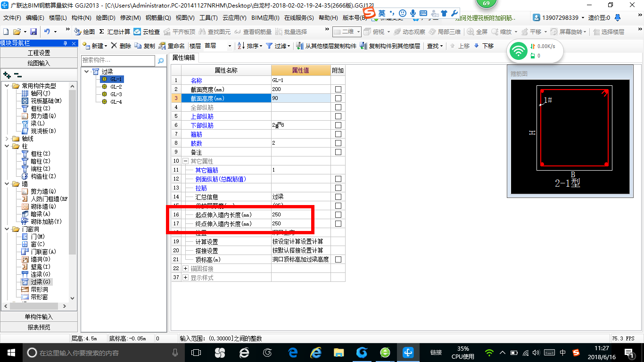Click 新建 to create a new component
Image resolution: width=644 pixels, height=362 pixels.
[95, 46]
